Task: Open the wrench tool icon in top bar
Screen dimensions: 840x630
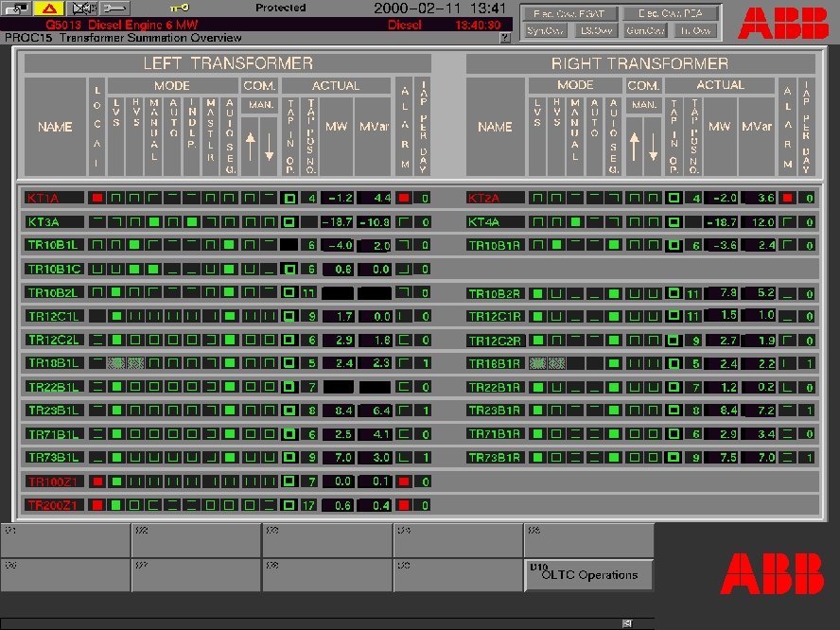Action: 114,8
